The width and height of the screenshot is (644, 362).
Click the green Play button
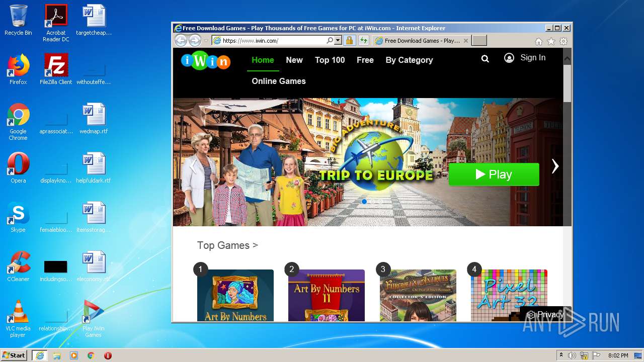click(x=494, y=174)
